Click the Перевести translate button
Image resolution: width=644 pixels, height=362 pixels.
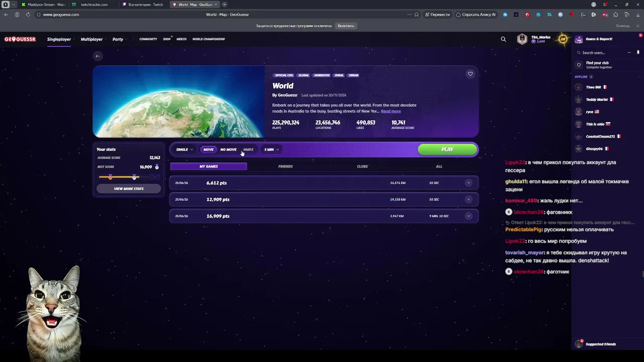coord(437,15)
